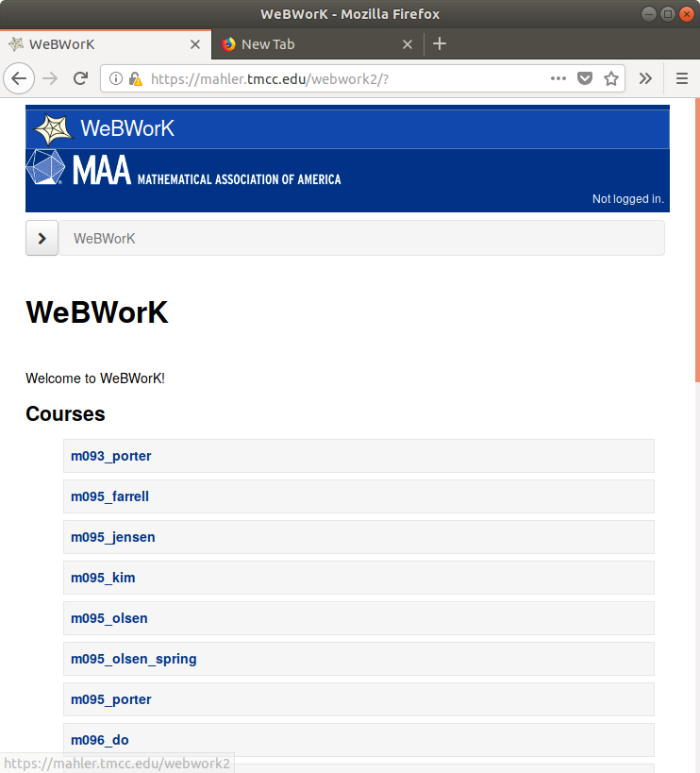Click the 'Welcome to WeBWorK!' text
This screenshot has width=700, height=773.
[x=95, y=378]
